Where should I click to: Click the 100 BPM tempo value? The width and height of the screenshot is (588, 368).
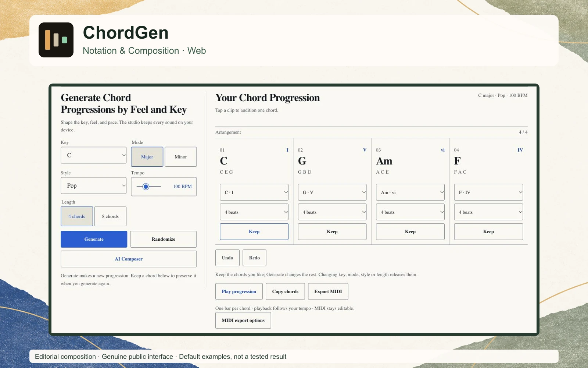pos(182,187)
